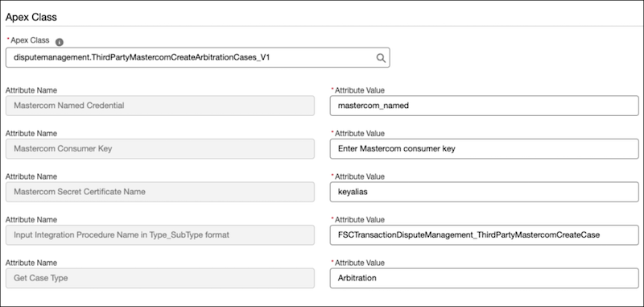Click Attribute Value label above FSCTransactionDisputeManagement value
Viewport: 644px width, 307px height.
(x=359, y=219)
